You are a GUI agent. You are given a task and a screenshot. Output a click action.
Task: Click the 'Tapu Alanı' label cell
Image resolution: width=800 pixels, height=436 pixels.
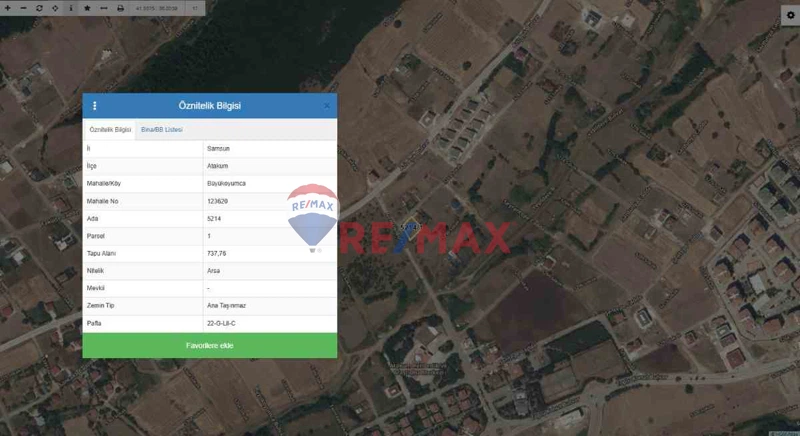(x=143, y=253)
